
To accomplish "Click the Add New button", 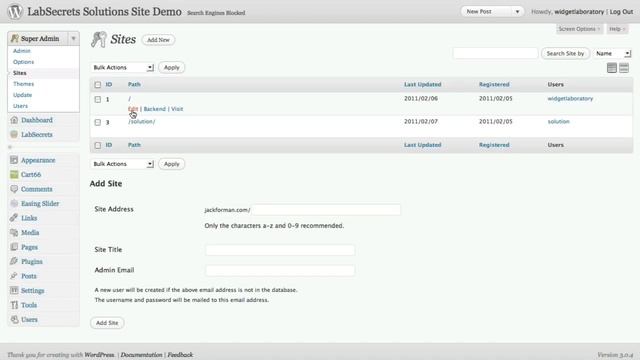I will (158, 40).
